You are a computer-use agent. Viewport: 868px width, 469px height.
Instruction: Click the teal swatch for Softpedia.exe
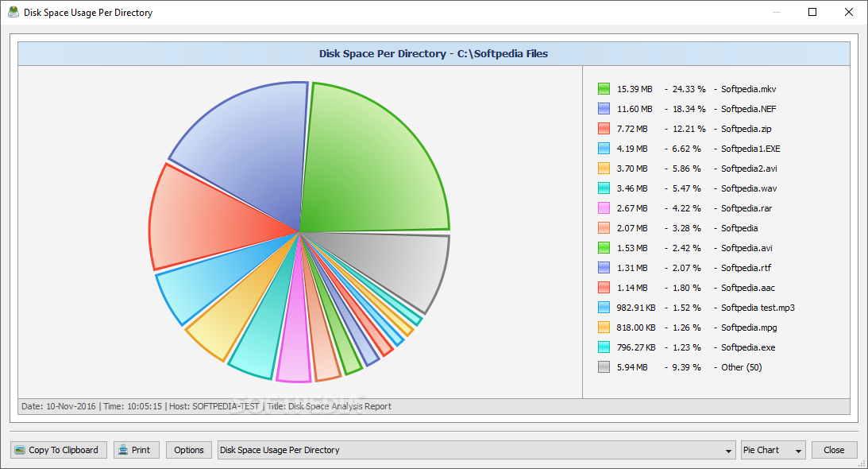(x=604, y=347)
